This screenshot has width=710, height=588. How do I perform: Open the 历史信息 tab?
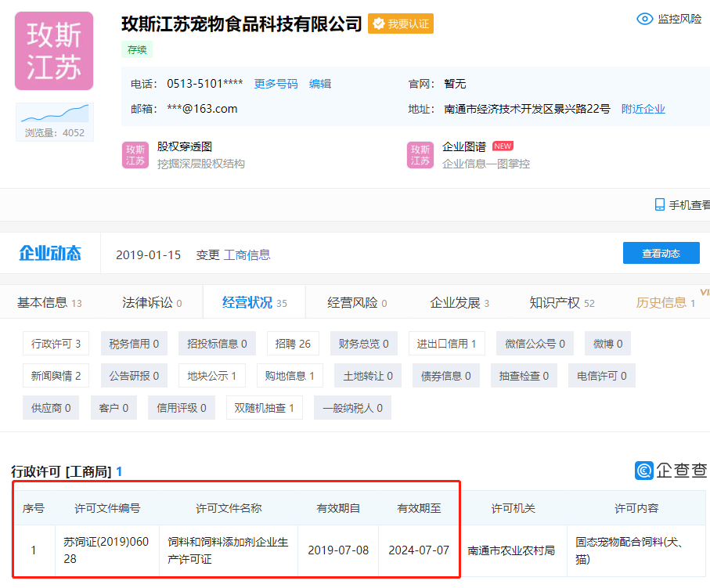(665, 302)
